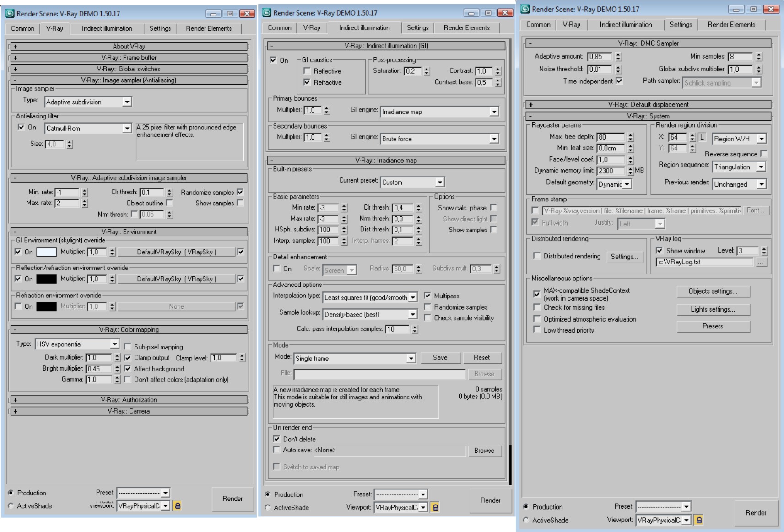The width and height of the screenshot is (784, 532).
Task: Uncheck Clamp output
Action: pos(128,358)
